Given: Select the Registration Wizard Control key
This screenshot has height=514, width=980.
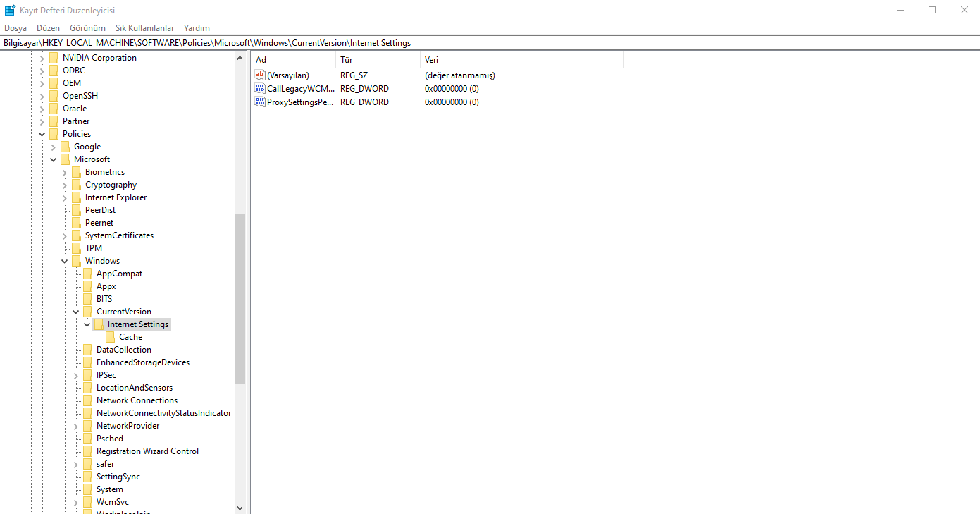Looking at the screenshot, I should pos(147,451).
